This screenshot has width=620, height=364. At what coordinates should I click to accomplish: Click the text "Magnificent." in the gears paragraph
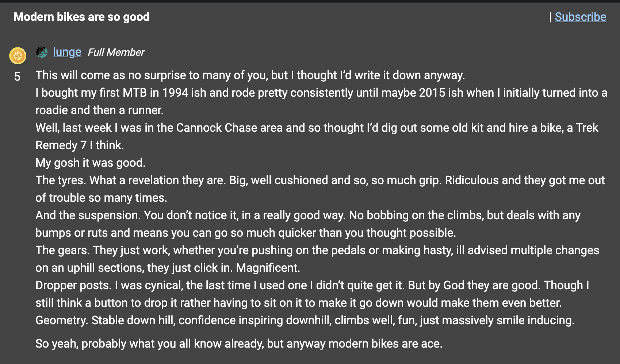coord(268,268)
